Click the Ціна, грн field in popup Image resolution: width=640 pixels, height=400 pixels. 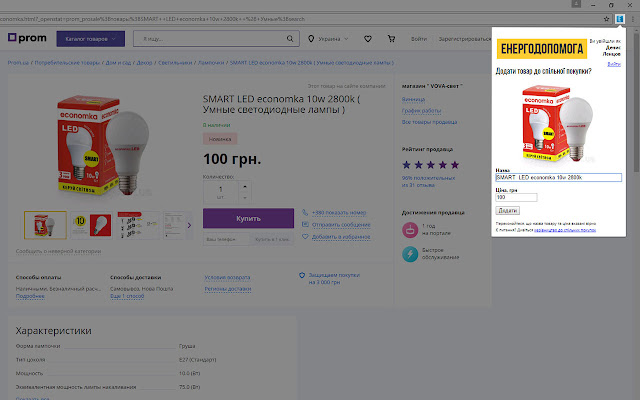click(516, 198)
